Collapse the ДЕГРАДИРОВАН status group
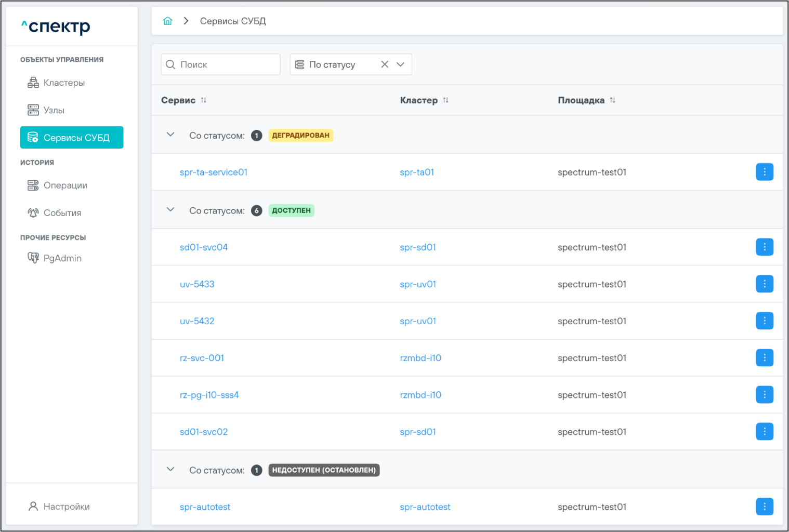 pos(170,135)
